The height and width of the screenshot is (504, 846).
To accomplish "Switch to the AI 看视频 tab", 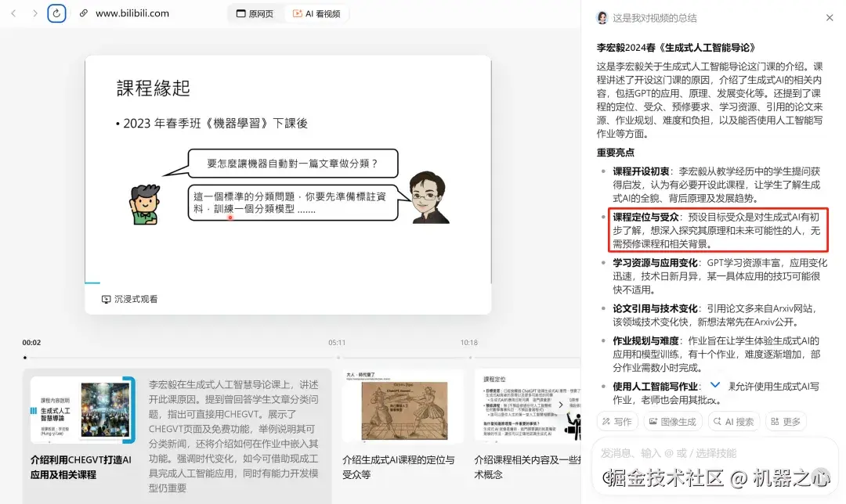I will [316, 13].
